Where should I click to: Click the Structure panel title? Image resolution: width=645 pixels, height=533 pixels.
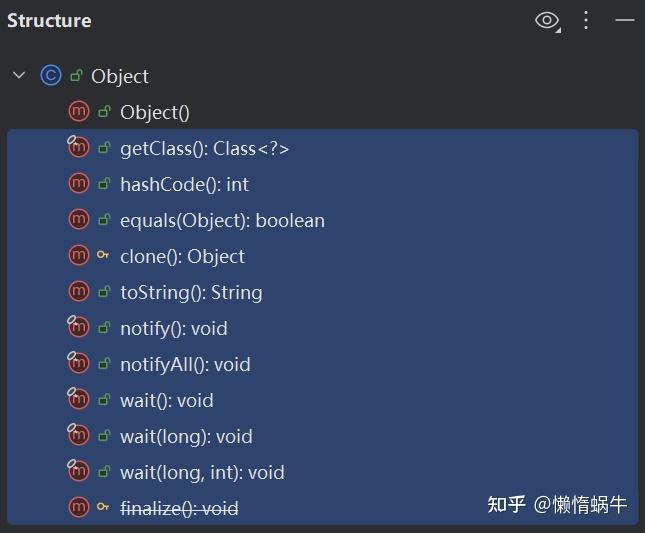49,20
